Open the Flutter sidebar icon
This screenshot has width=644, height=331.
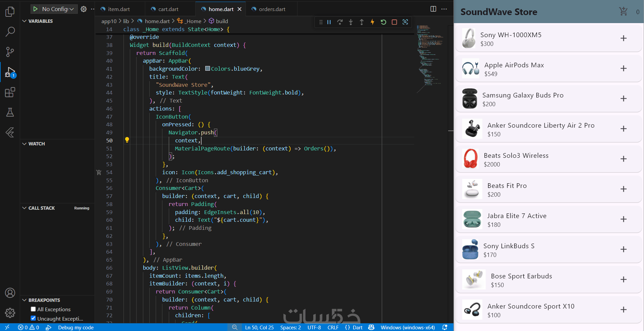(x=10, y=132)
